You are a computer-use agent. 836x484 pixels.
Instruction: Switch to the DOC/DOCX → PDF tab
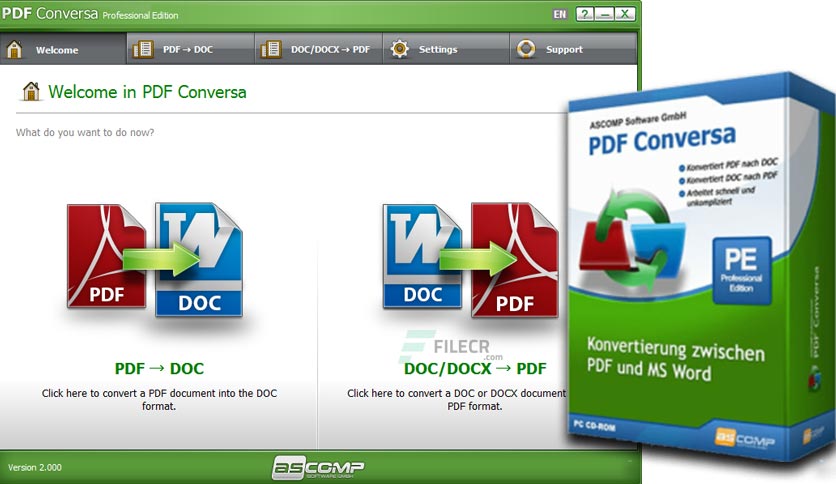click(x=318, y=49)
